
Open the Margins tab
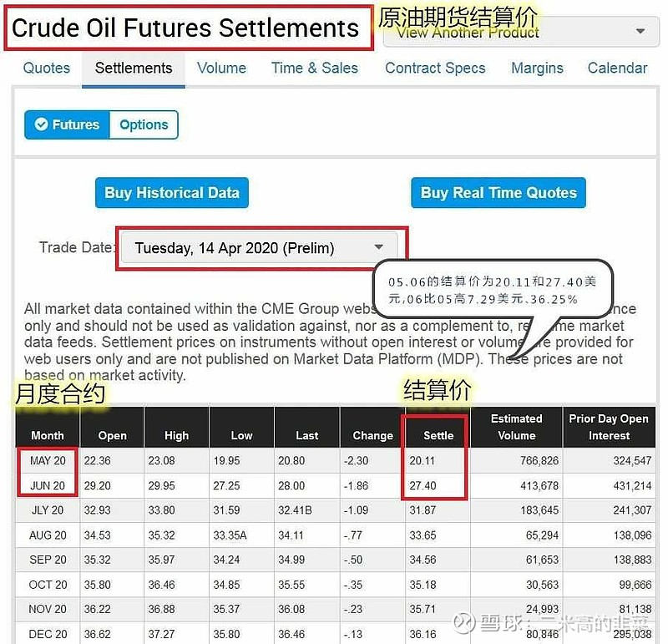click(x=537, y=68)
